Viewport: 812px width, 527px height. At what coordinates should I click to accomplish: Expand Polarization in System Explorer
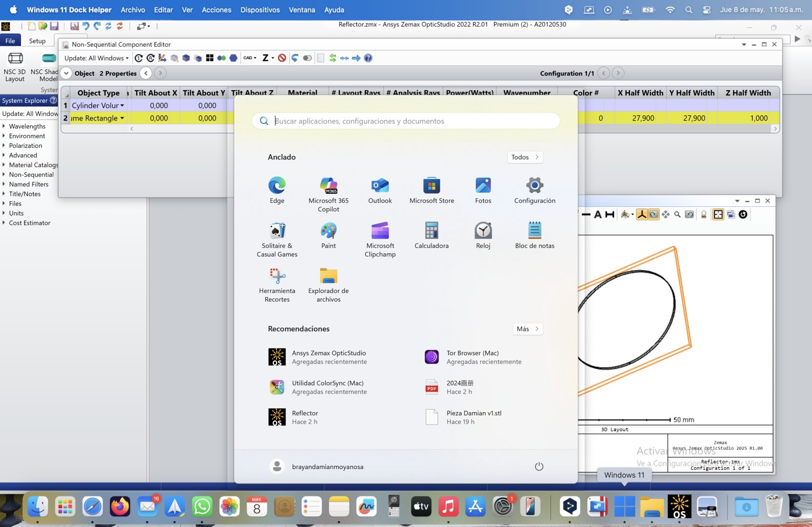click(x=4, y=145)
